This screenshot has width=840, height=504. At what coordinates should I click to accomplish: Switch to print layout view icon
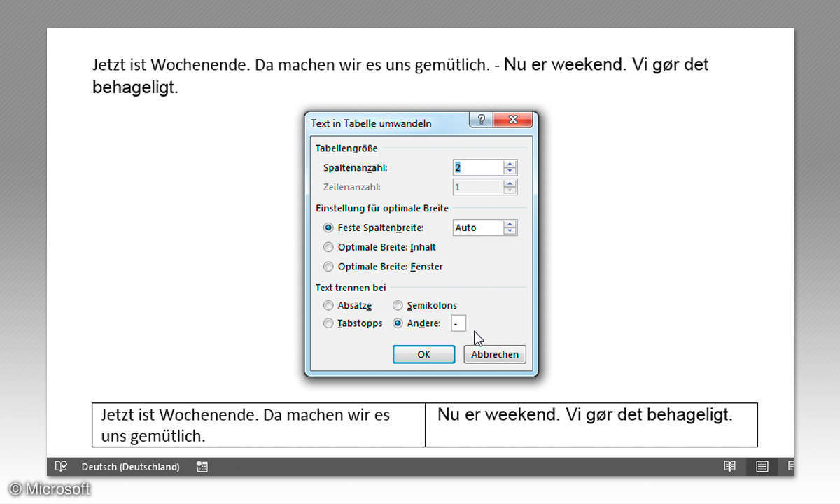tap(762, 466)
